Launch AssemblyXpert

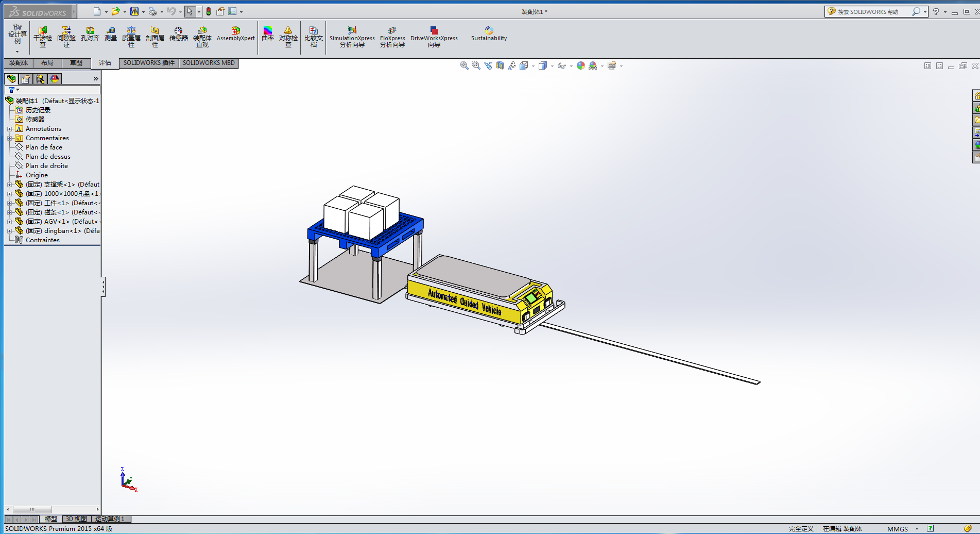coord(236,34)
